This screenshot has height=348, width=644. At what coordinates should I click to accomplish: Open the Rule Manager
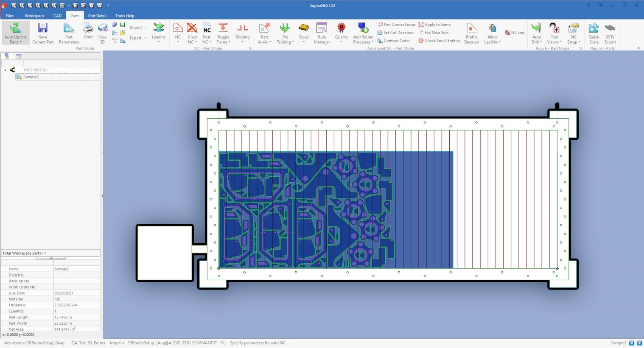[x=322, y=33]
